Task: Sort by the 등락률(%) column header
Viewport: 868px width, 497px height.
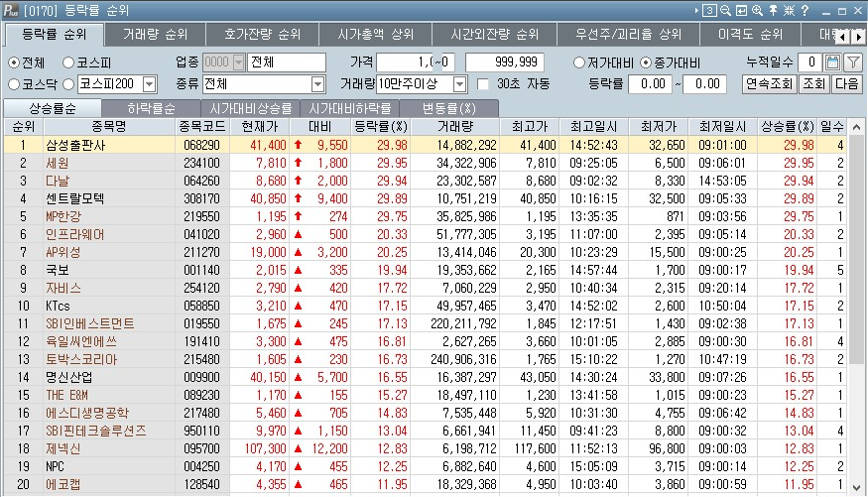Action: [381, 127]
